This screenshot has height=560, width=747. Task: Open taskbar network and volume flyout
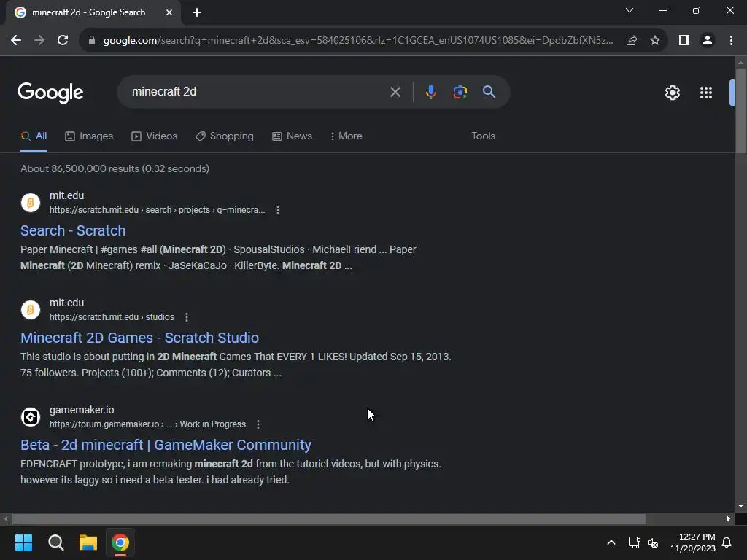[x=643, y=542]
